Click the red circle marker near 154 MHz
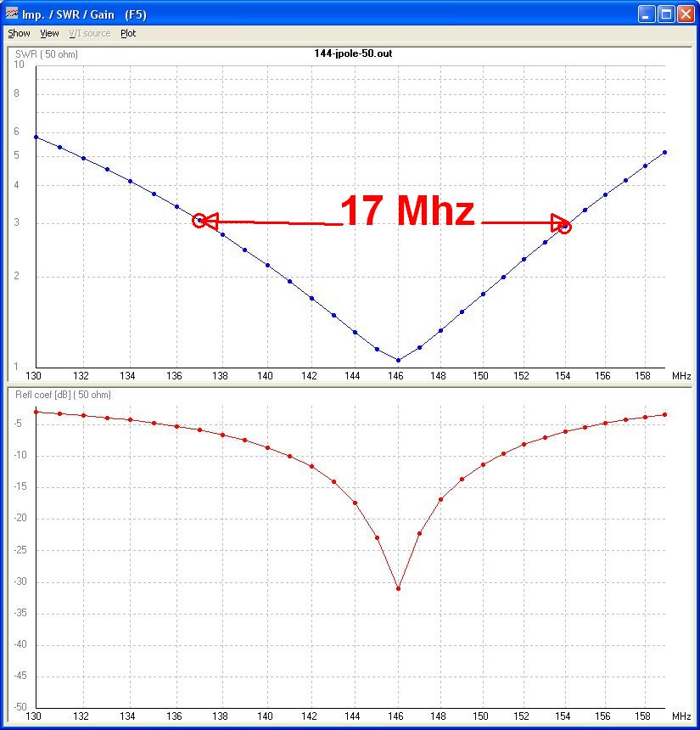700x730 pixels. tap(565, 227)
